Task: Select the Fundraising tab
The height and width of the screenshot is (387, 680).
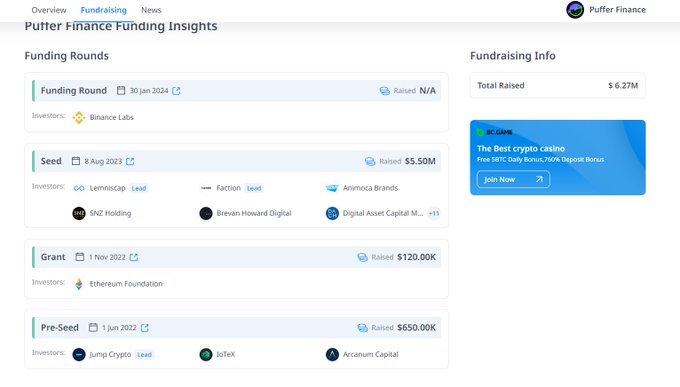Action: [x=104, y=10]
